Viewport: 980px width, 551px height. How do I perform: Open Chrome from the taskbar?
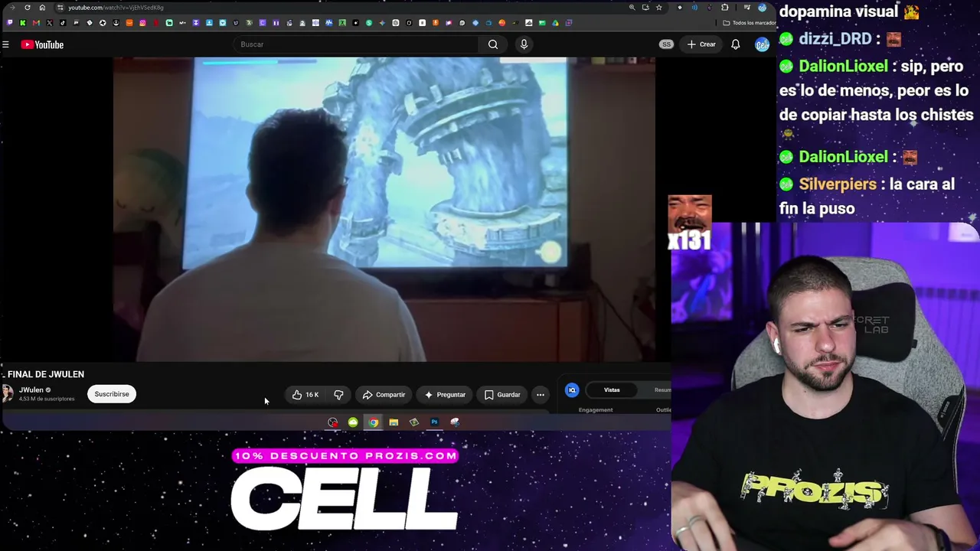pyautogui.click(x=373, y=422)
